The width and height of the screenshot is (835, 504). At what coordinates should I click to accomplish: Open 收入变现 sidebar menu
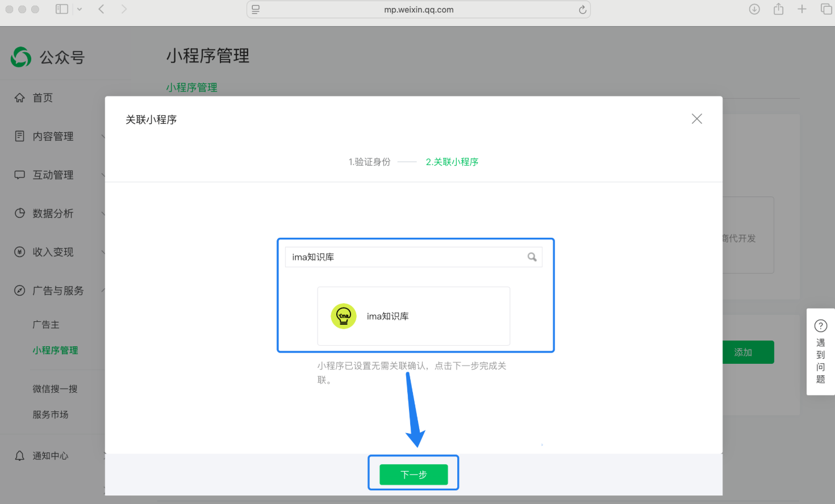point(53,252)
